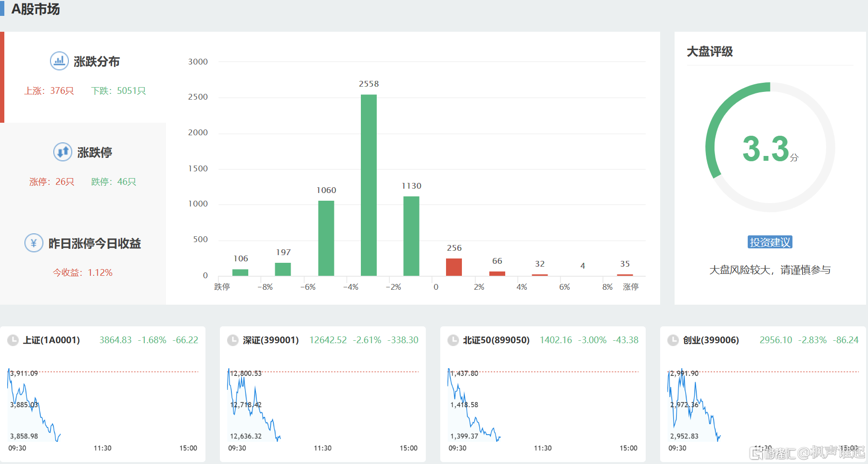Click the 3.3 score rating gauge
The height and width of the screenshot is (464, 868).
pyautogui.click(x=770, y=147)
